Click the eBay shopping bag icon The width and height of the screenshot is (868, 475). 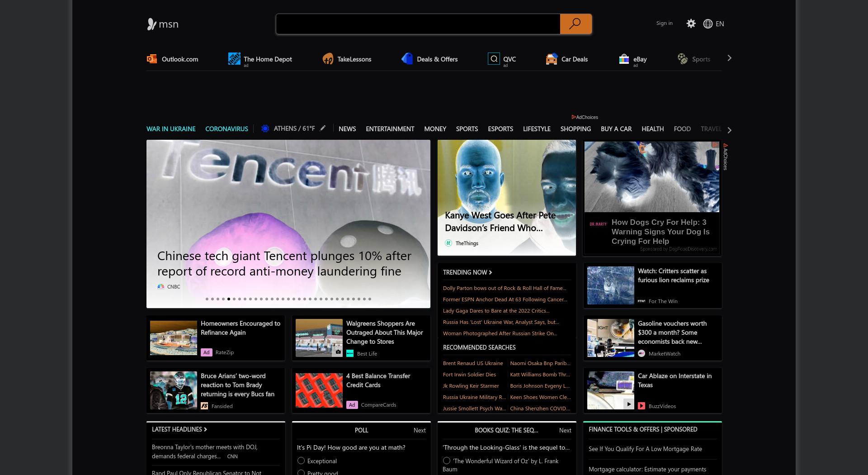coord(624,59)
